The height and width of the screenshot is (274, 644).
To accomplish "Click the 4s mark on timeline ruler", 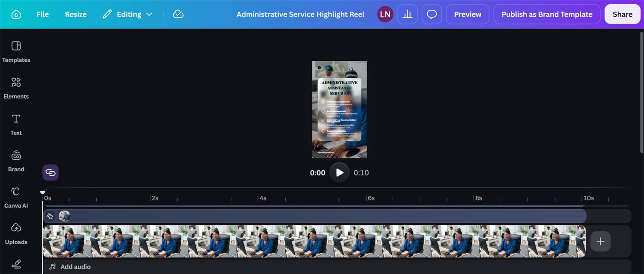I will 263,198.
